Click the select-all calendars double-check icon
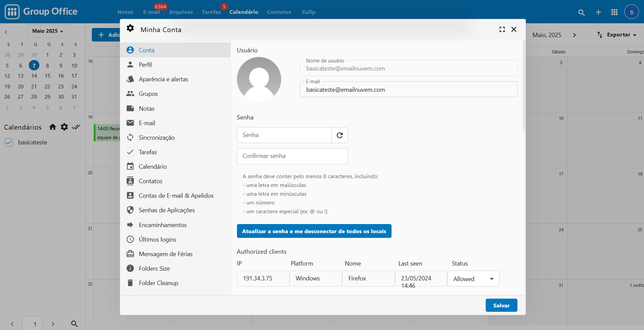This screenshot has width=644, height=330. click(76, 127)
